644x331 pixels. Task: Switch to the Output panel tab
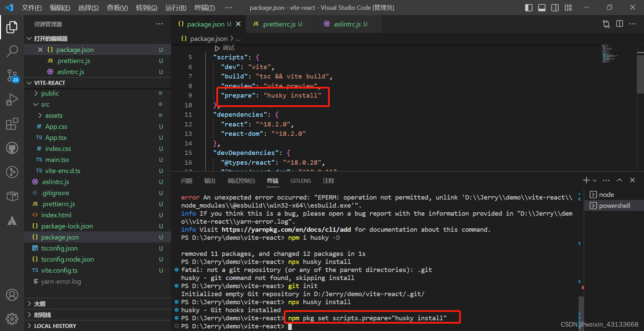click(210, 181)
